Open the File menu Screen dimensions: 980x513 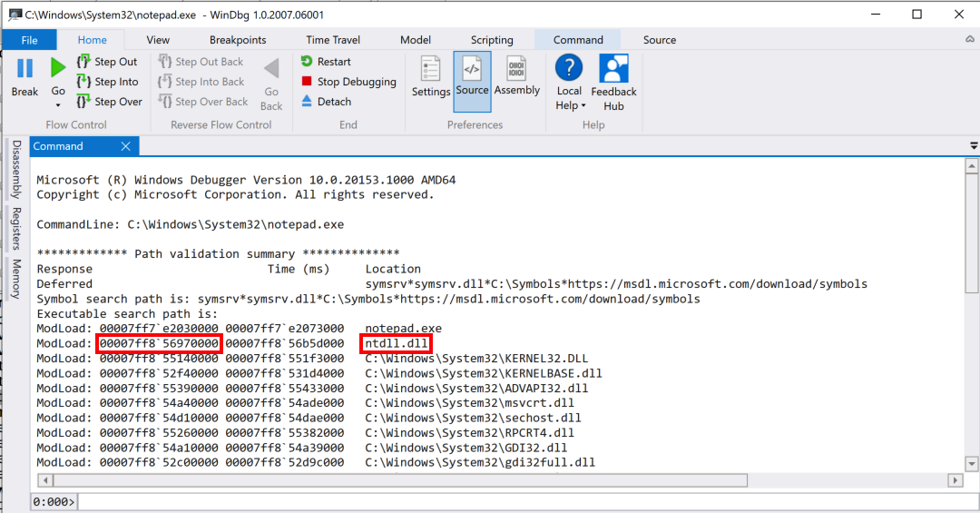pos(29,39)
